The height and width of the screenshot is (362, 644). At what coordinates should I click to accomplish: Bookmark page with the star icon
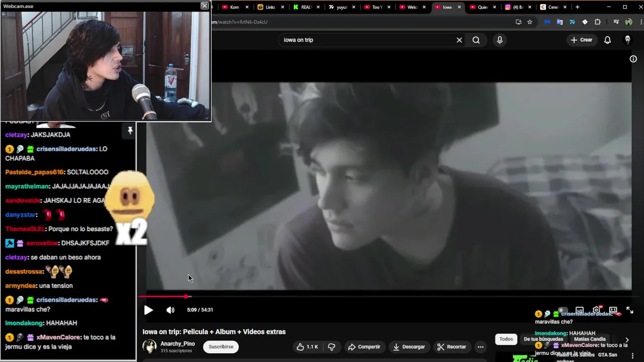[530, 22]
